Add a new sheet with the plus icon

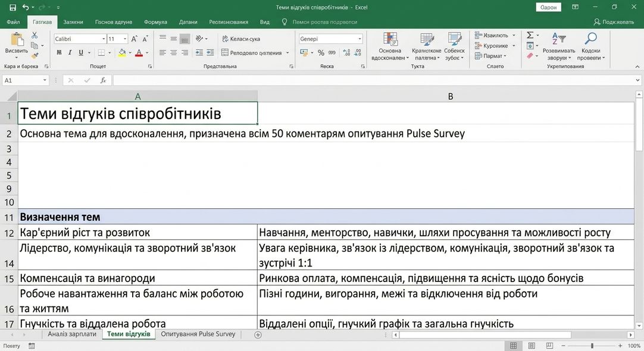pos(258,335)
